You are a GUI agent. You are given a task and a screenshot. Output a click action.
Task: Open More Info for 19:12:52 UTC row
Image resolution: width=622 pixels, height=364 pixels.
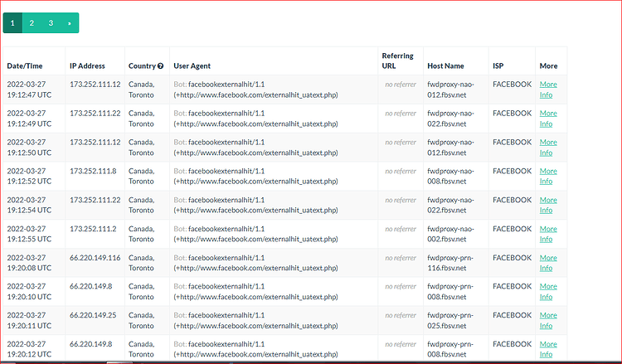tap(548, 176)
